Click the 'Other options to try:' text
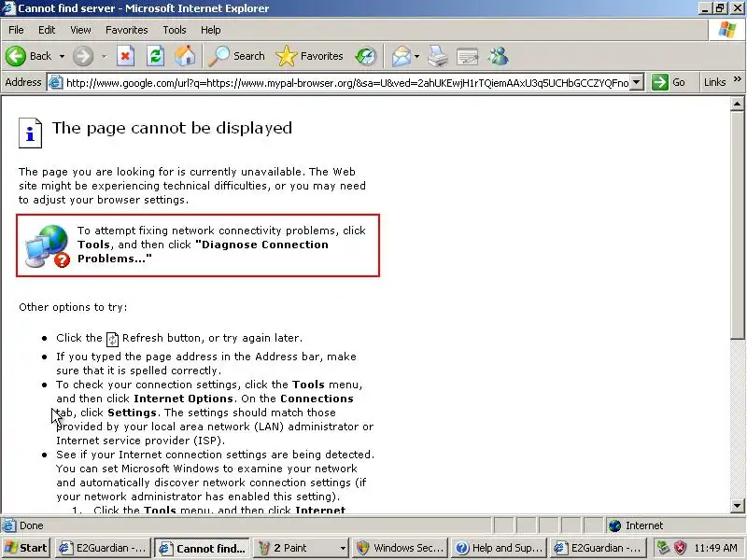The image size is (747, 560). pyautogui.click(x=73, y=307)
